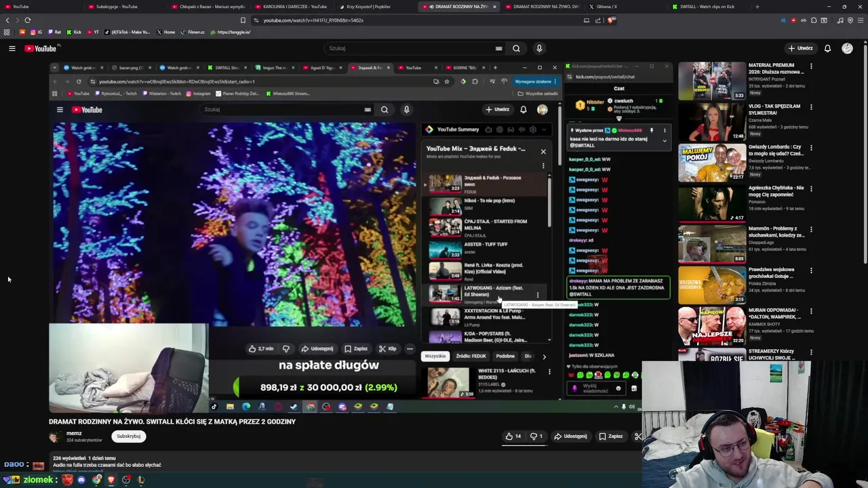Open Prawdziwa wojskowa grochówka thumbnail
Image resolution: width=868 pixels, height=488 pixels.
coord(712,285)
